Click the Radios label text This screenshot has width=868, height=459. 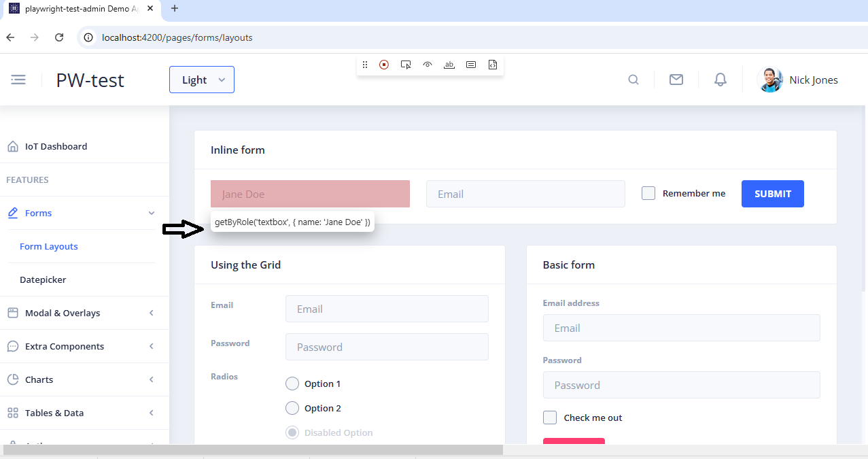pyautogui.click(x=224, y=376)
